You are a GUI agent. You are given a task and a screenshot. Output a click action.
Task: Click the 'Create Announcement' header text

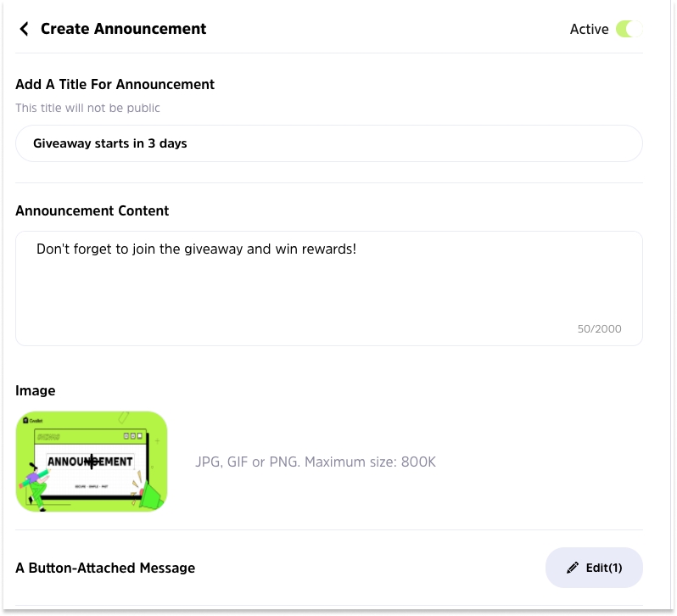pyautogui.click(x=123, y=29)
